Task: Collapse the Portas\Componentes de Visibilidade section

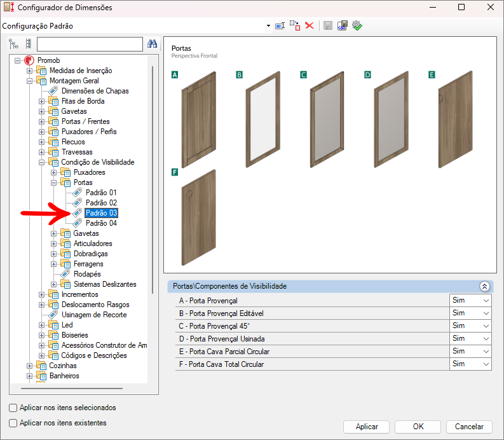Action: [x=484, y=286]
